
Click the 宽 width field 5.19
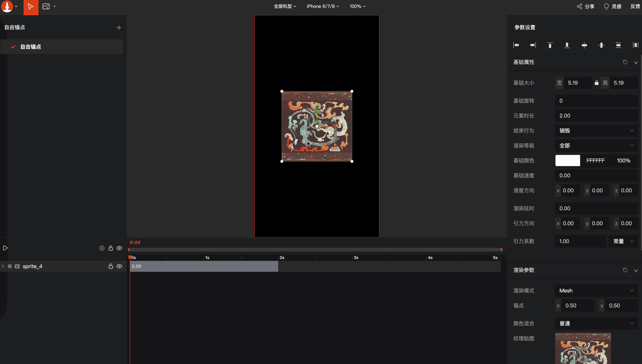coord(578,83)
